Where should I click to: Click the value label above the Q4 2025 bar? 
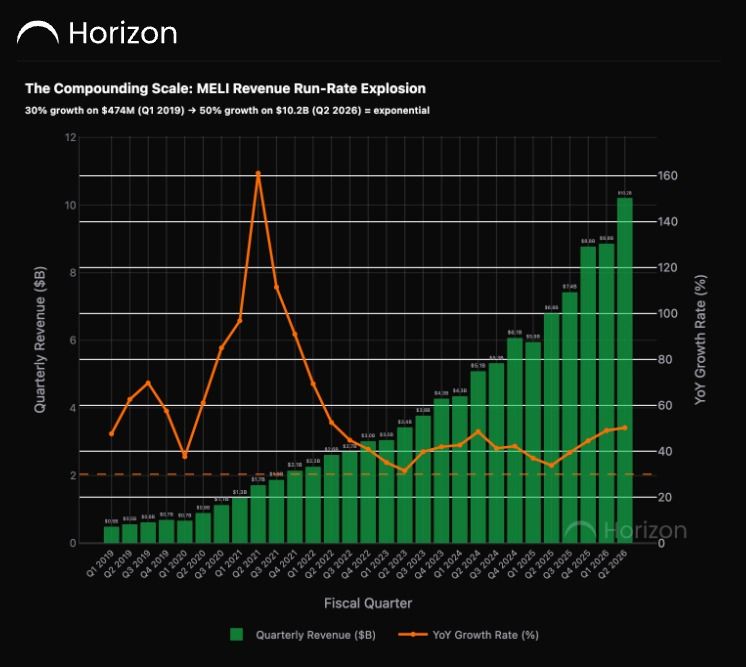pos(588,241)
